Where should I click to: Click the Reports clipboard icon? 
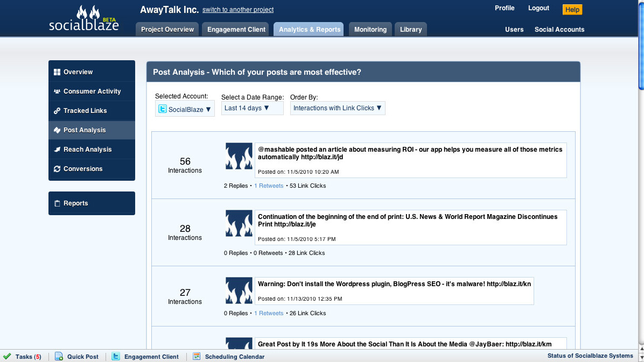(x=57, y=203)
